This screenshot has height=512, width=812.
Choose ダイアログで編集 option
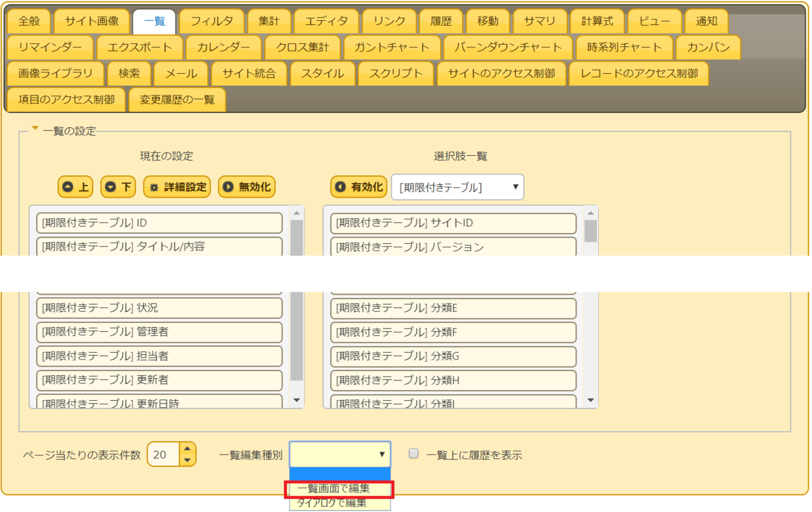(340, 503)
